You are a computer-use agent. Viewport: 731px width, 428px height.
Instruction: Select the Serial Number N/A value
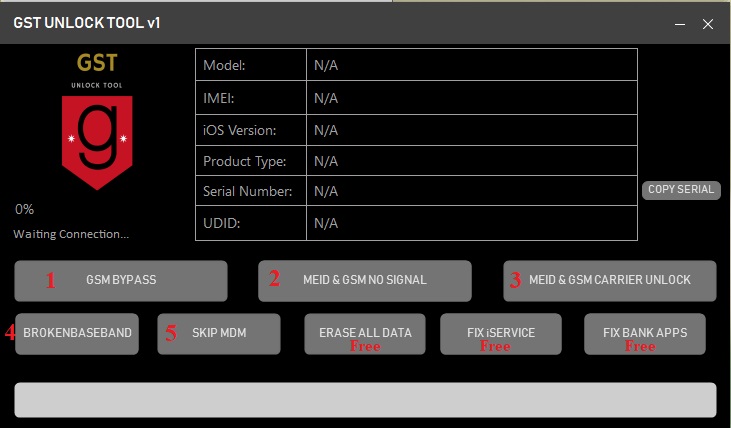click(472, 191)
